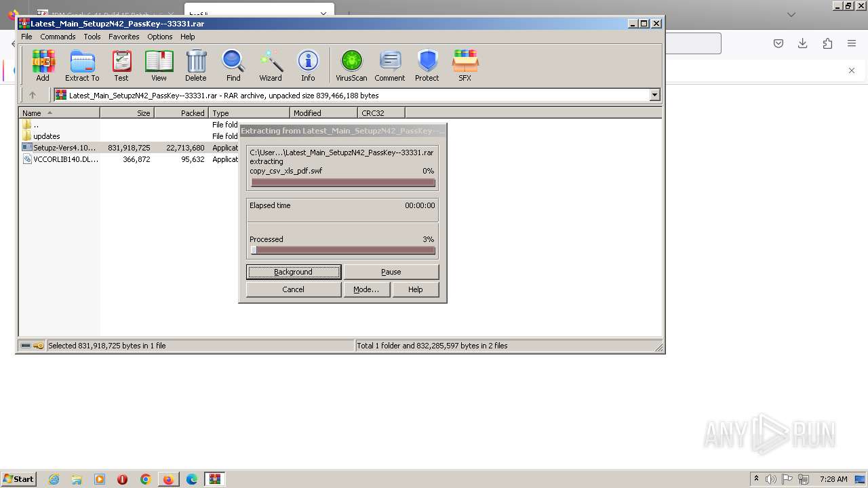Click the 22,713,680 packed cell
Image resolution: width=868 pixels, height=488 pixels.
click(x=185, y=148)
